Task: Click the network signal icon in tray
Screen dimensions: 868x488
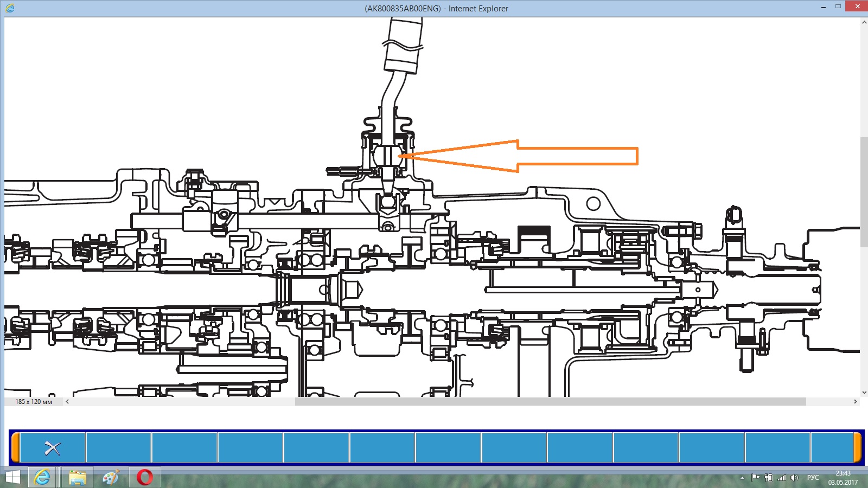Action: [782, 478]
